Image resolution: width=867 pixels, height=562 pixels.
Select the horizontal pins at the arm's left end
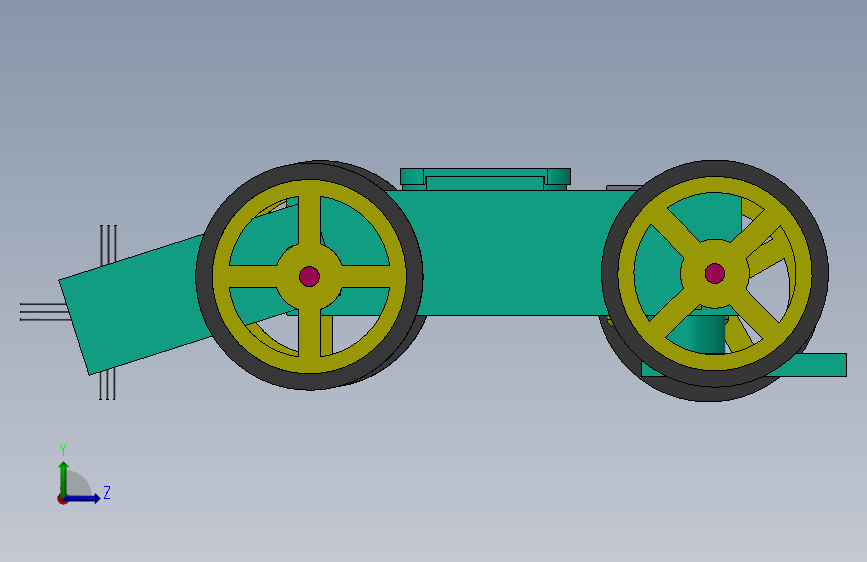pos(44,311)
